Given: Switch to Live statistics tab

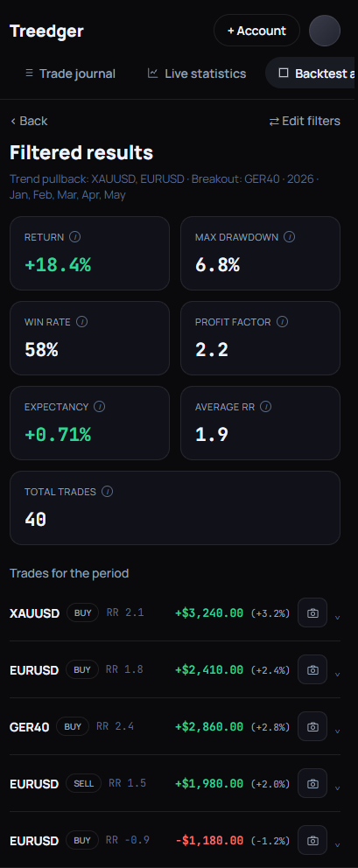Looking at the screenshot, I should 197,73.
